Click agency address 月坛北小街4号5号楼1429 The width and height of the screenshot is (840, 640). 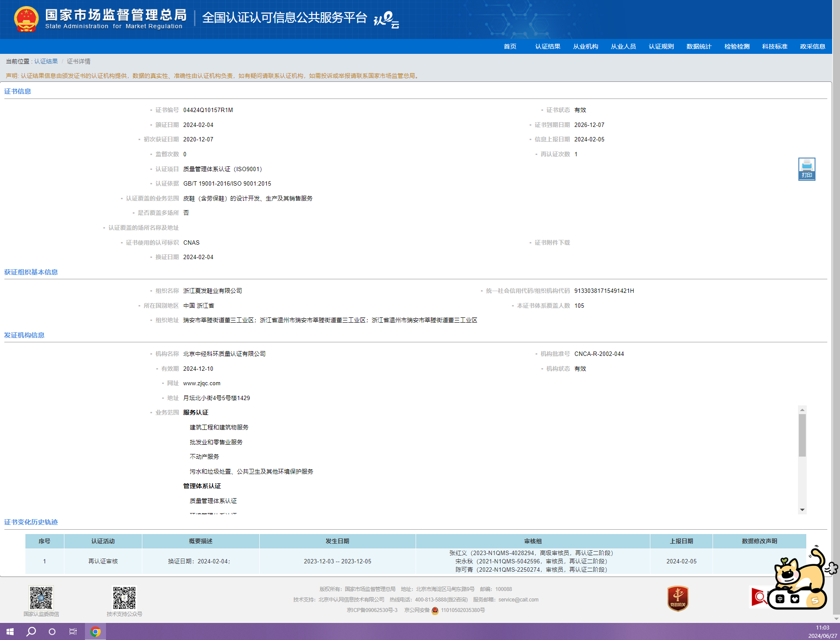click(x=216, y=398)
